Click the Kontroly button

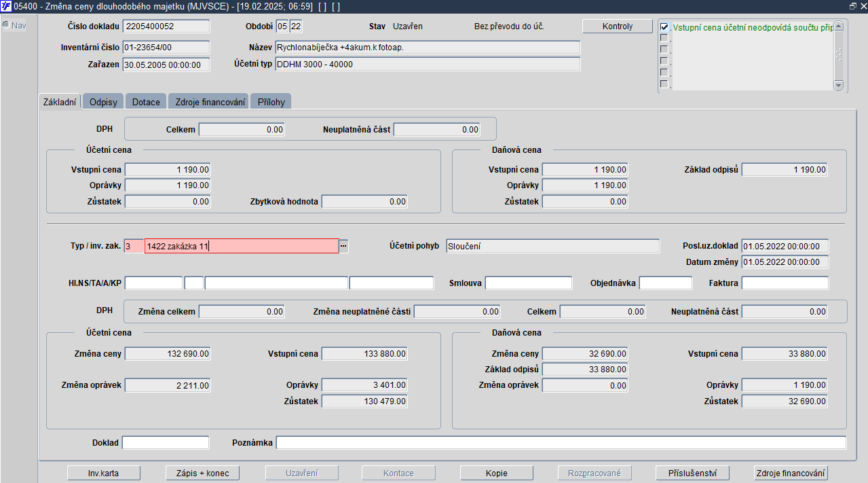point(618,26)
